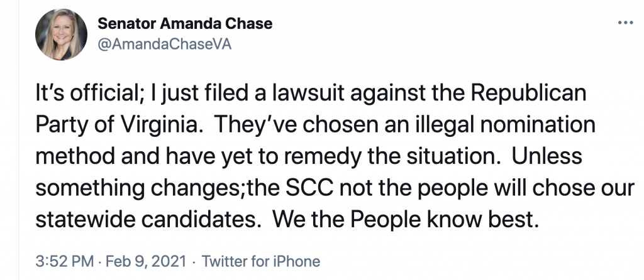Click the phrase "It's official" in the tweet
The height and width of the screenshot is (280, 644).
click(x=84, y=95)
